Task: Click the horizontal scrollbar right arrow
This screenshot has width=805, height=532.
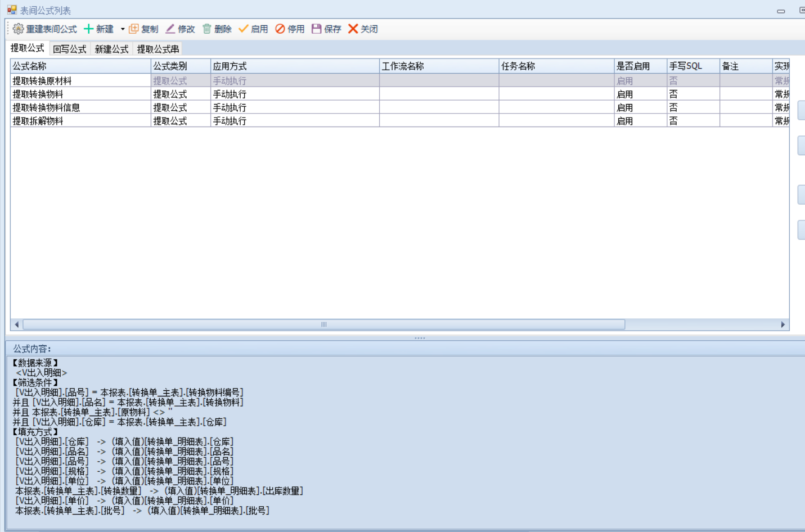Action: (782, 324)
